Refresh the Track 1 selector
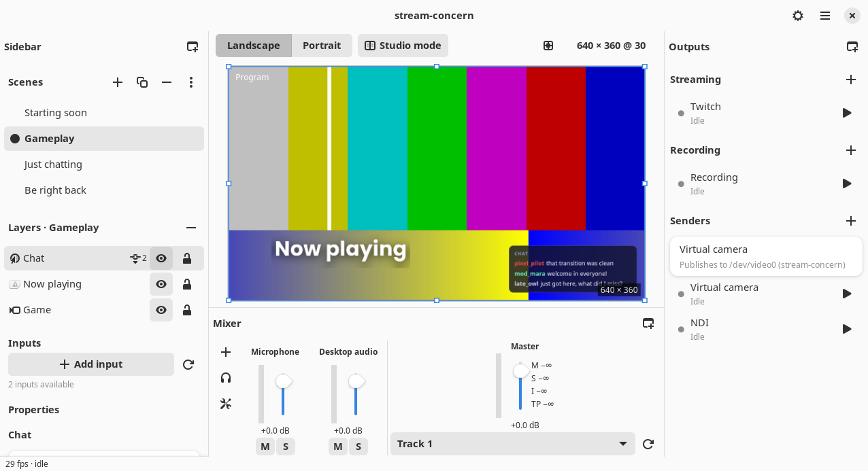 click(648, 444)
